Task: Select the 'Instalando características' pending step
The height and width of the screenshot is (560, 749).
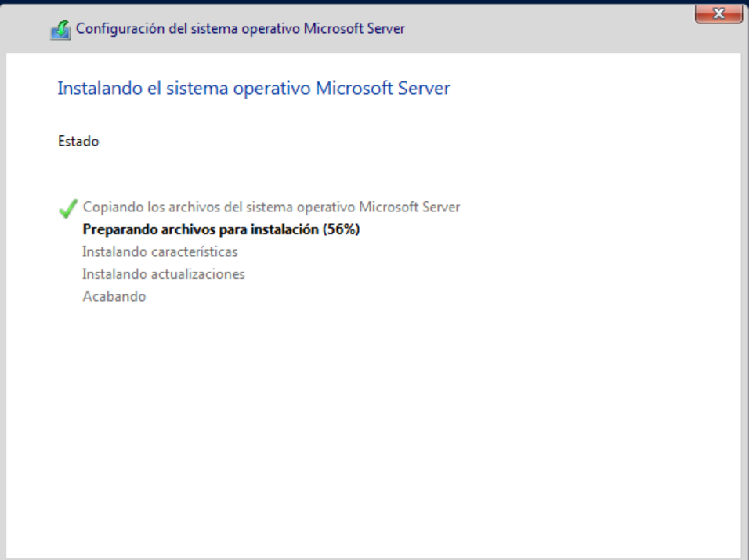Action: [160, 251]
